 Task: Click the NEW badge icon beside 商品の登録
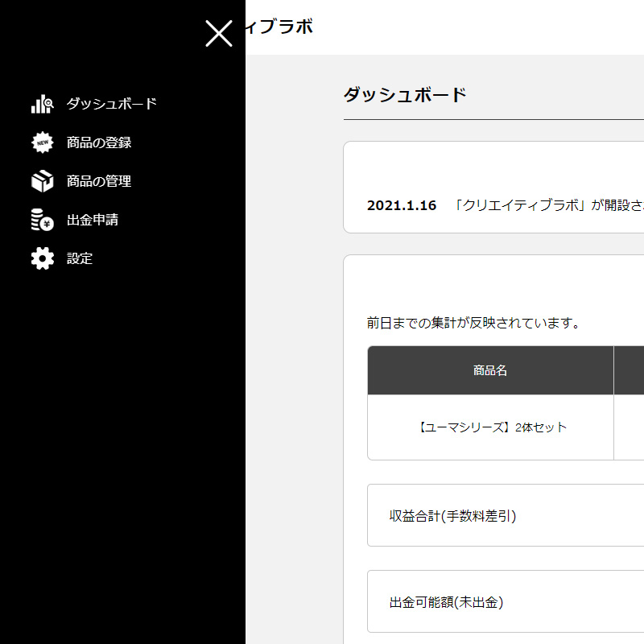pos(42,142)
